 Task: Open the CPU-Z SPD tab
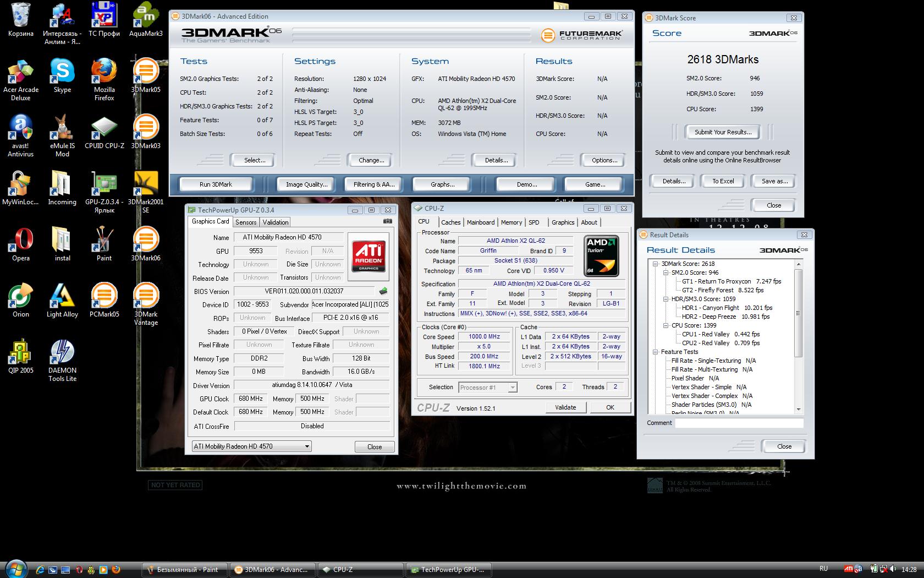[x=533, y=222]
